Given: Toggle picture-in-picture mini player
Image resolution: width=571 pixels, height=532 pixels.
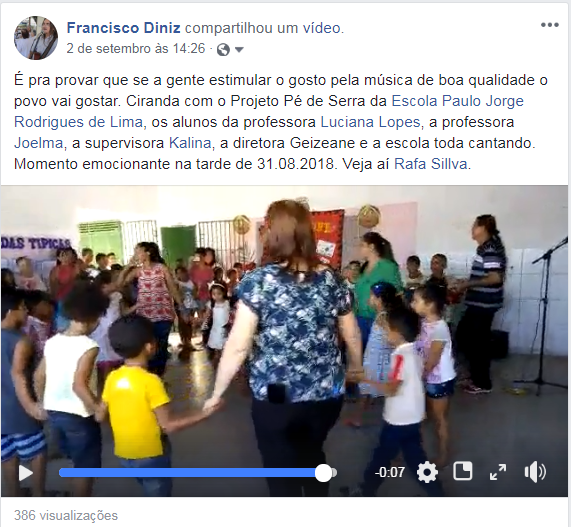Looking at the screenshot, I should coord(462,472).
